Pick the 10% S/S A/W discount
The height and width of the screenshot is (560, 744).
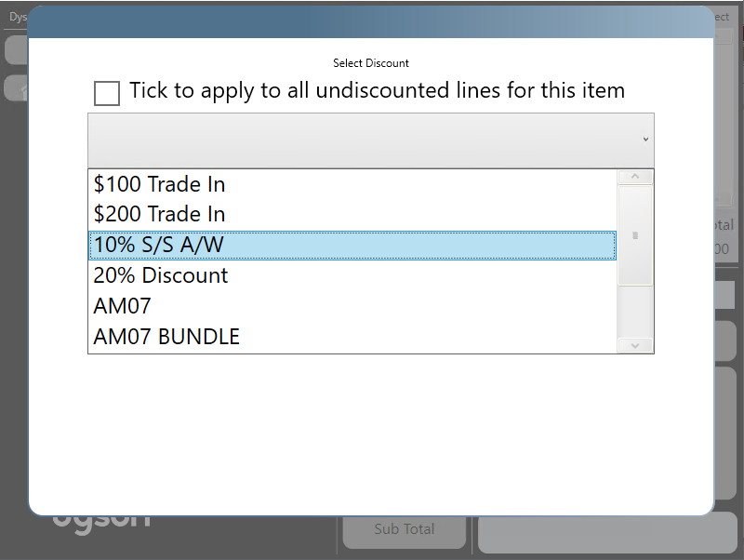click(159, 246)
